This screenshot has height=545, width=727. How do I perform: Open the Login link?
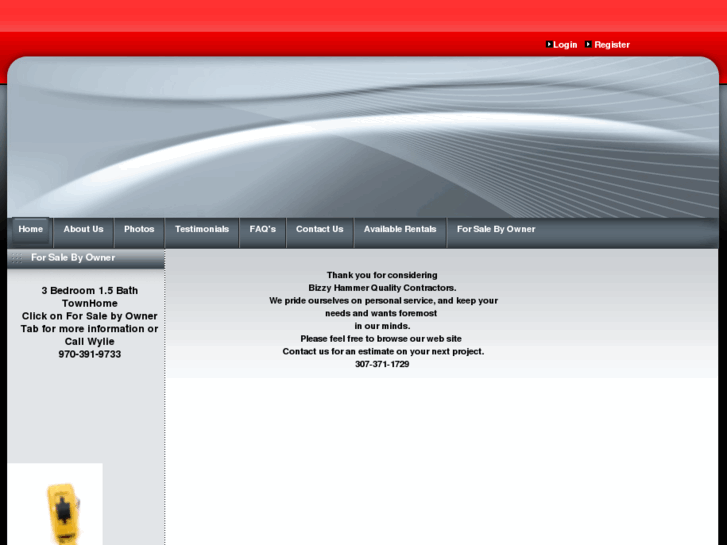[x=565, y=45]
